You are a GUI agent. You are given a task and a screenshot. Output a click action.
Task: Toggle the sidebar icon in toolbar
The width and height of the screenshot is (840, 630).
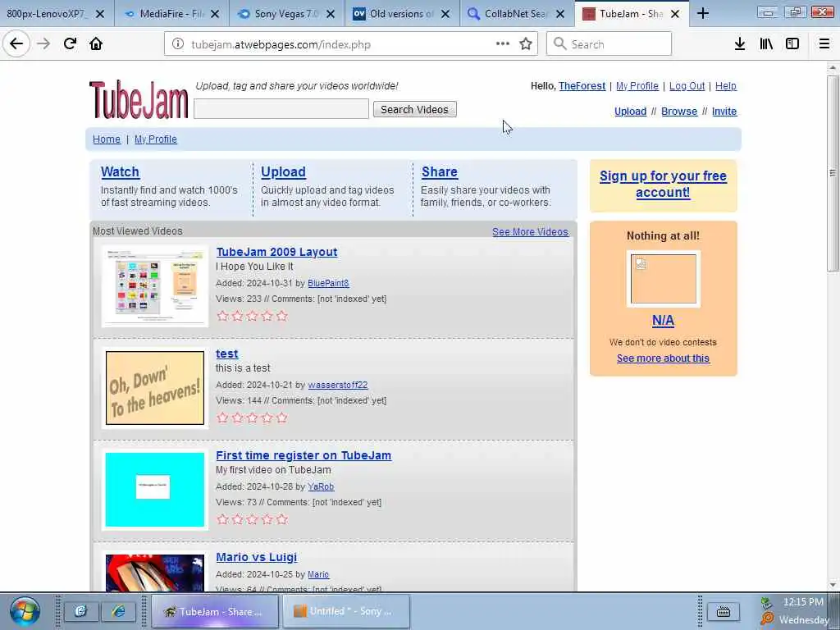[x=792, y=44]
